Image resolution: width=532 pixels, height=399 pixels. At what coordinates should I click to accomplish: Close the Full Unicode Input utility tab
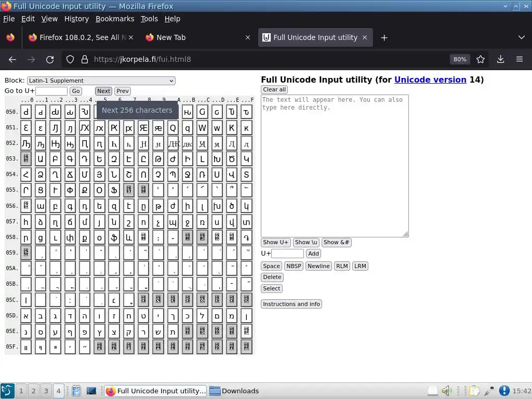click(x=365, y=37)
